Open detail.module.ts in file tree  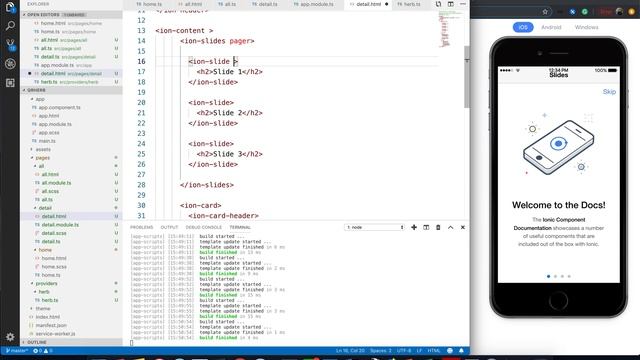click(60, 224)
